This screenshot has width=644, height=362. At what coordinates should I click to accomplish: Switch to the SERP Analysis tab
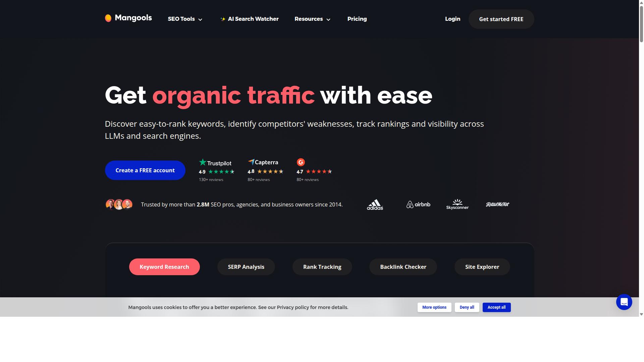coord(246,267)
